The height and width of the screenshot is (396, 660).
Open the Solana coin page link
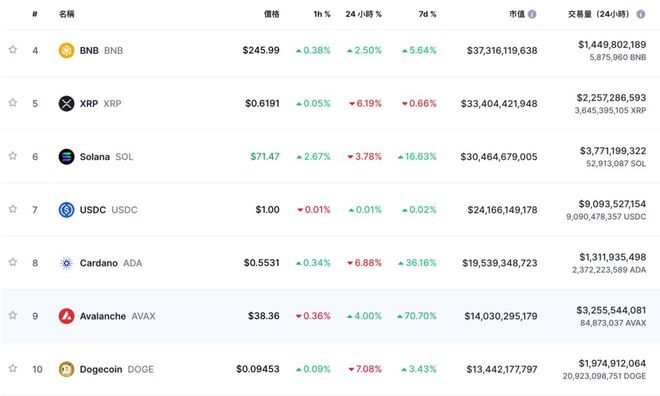106,157
